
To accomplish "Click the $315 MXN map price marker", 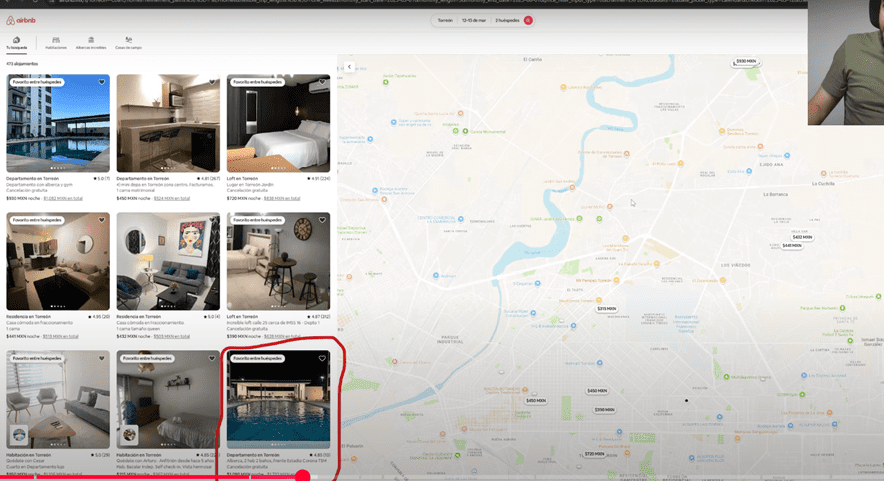I will click(x=606, y=309).
